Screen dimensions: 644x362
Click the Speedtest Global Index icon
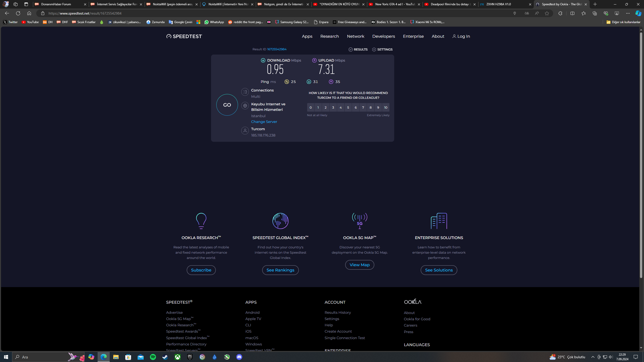point(280,221)
